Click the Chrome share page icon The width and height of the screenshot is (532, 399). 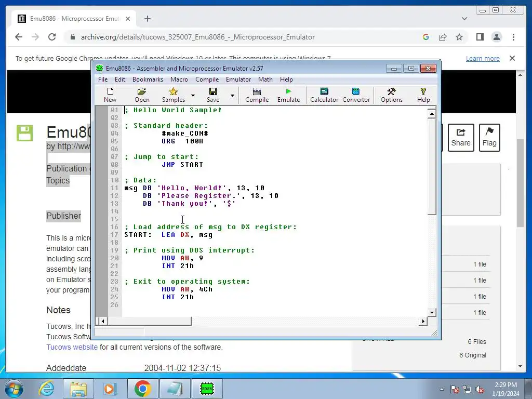tap(443, 37)
